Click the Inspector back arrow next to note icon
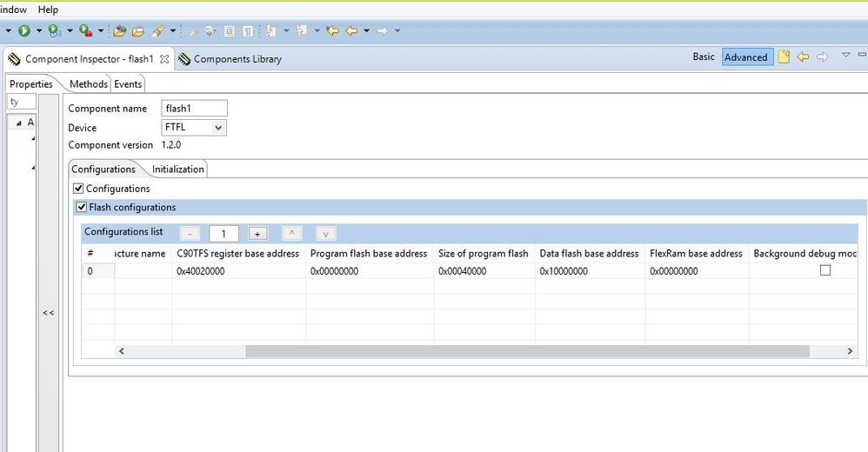The width and height of the screenshot is (868, 452). [x=804, y=56]
